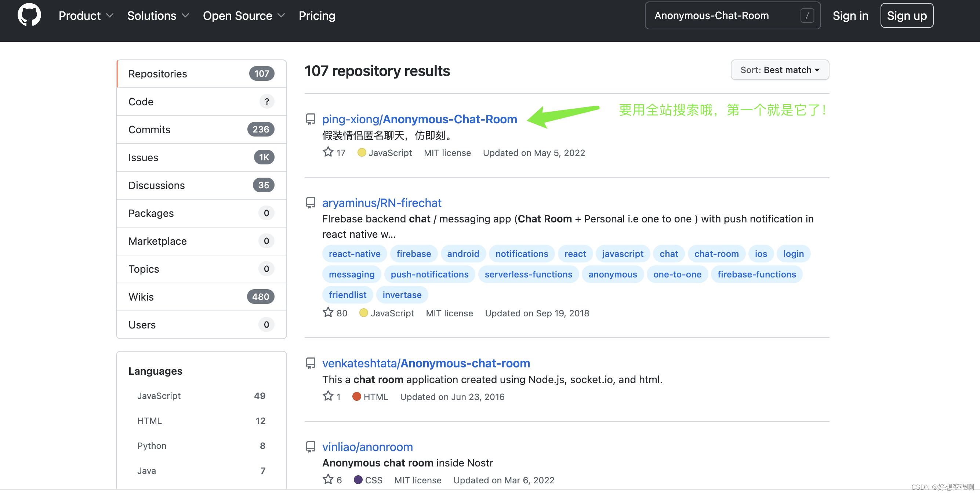Open ping-xiong/Anonymous-Chat-Room repository

420,119
